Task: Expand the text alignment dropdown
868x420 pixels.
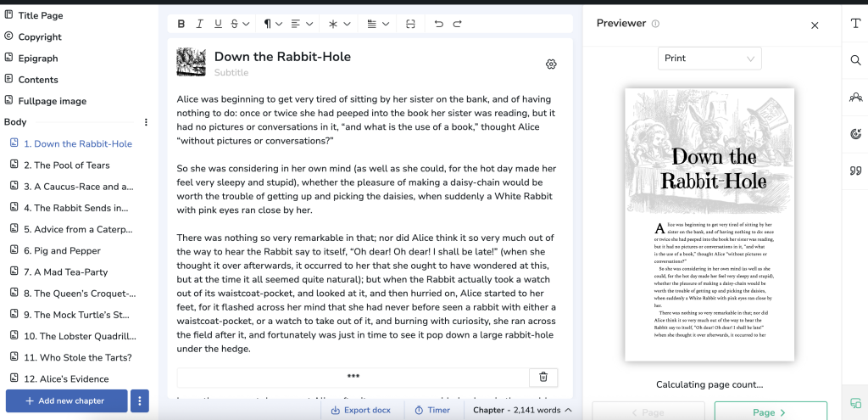Action: 301,24
